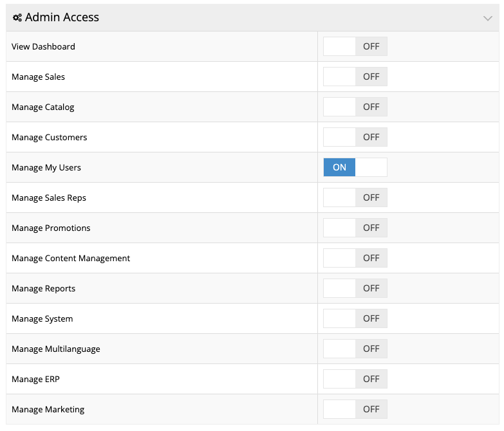504x431 pixels.
Task: Enable the Manage Promotions switch
Action: coord(355,228)
